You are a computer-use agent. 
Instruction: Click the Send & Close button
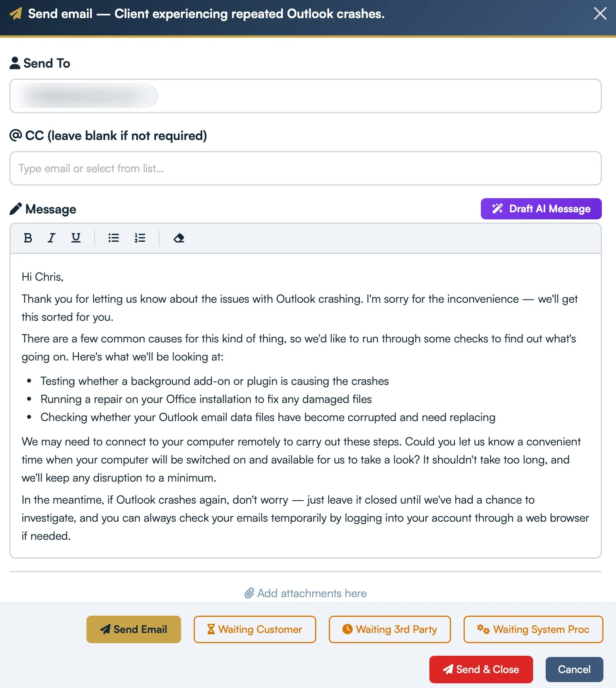pos(481,669)
